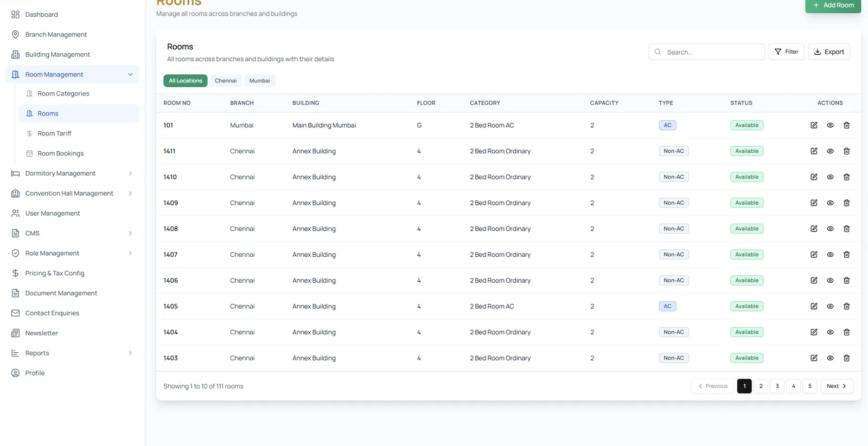Open Document Management page
The height and width of the screenshot is (446, 868).
pyautogui.click(x=72, y=293)
